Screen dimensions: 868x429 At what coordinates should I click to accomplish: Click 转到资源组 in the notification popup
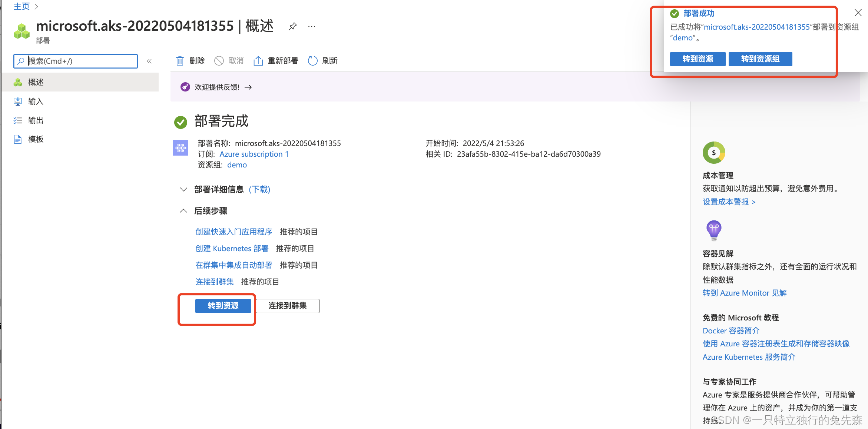[760, 59]
